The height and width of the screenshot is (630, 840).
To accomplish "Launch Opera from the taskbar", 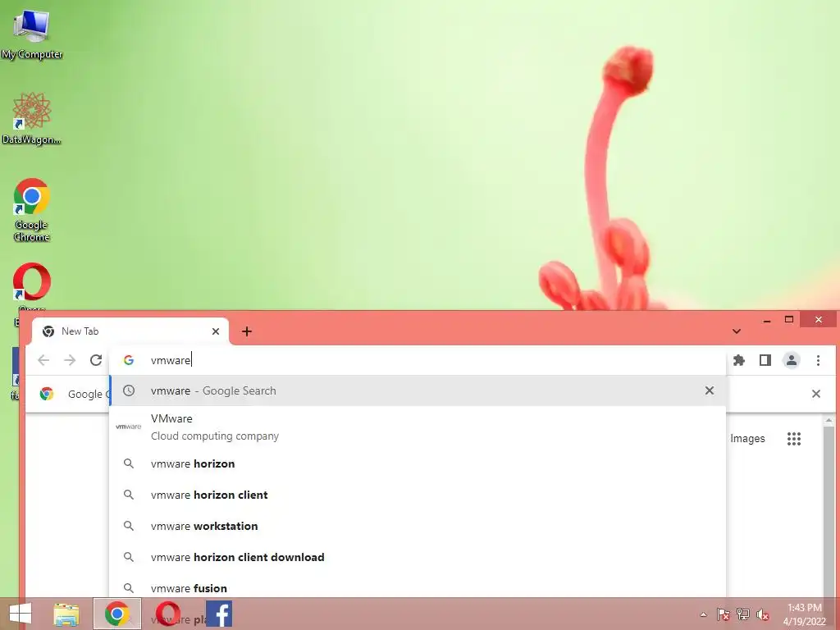I will point(167,614).
